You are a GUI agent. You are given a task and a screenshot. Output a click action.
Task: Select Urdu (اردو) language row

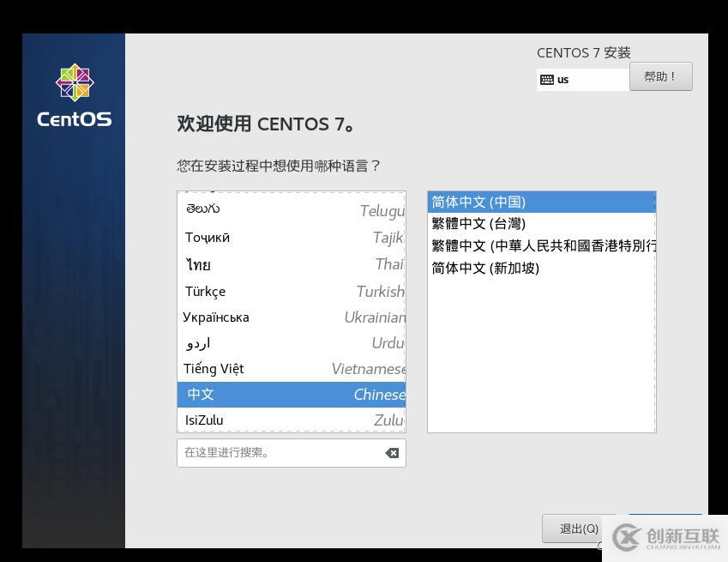click(291, 343)
